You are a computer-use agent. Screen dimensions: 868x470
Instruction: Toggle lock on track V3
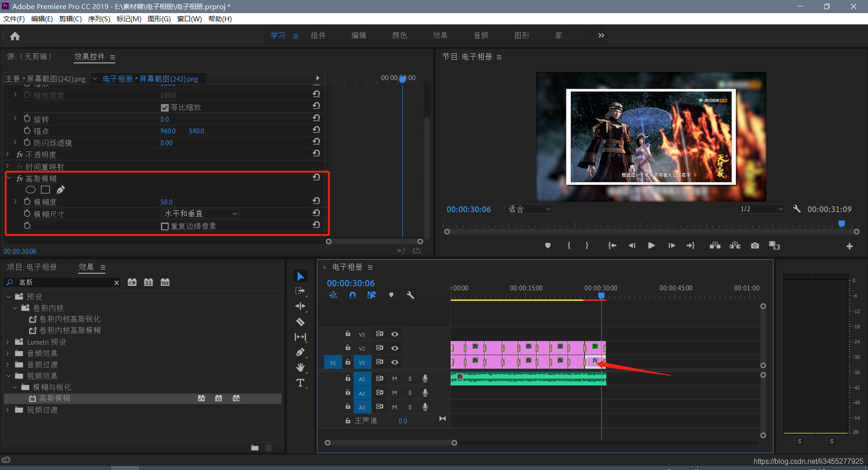coord(348,334)
